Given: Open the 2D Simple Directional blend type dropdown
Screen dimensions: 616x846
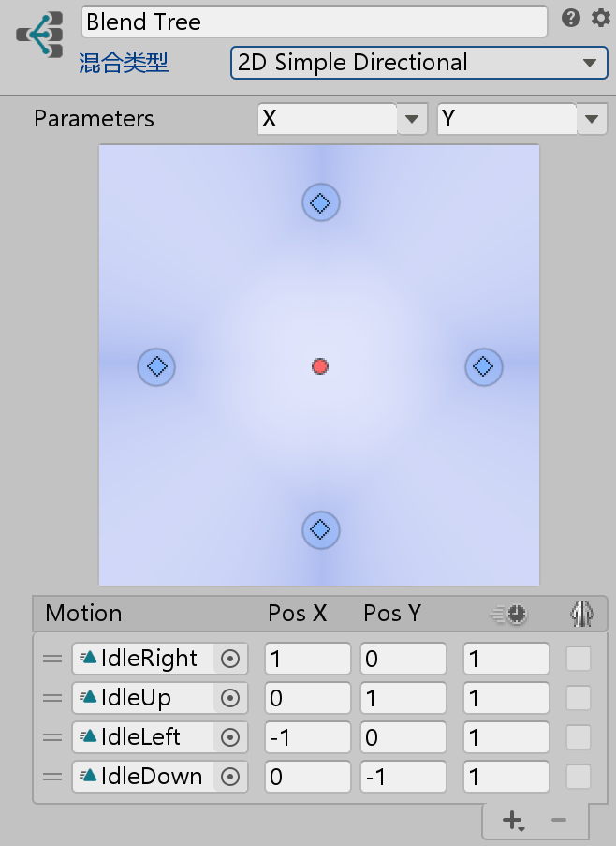Looking at the screenshot, I should pos(418,63).
